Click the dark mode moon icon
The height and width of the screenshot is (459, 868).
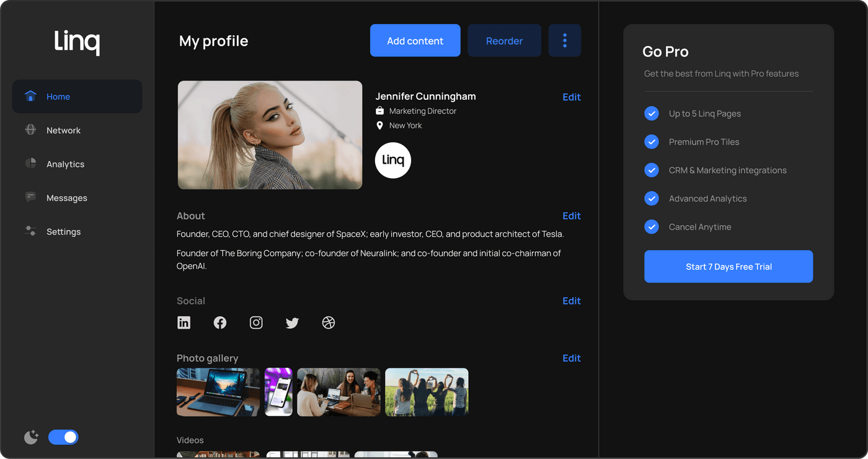pos(31,437)
